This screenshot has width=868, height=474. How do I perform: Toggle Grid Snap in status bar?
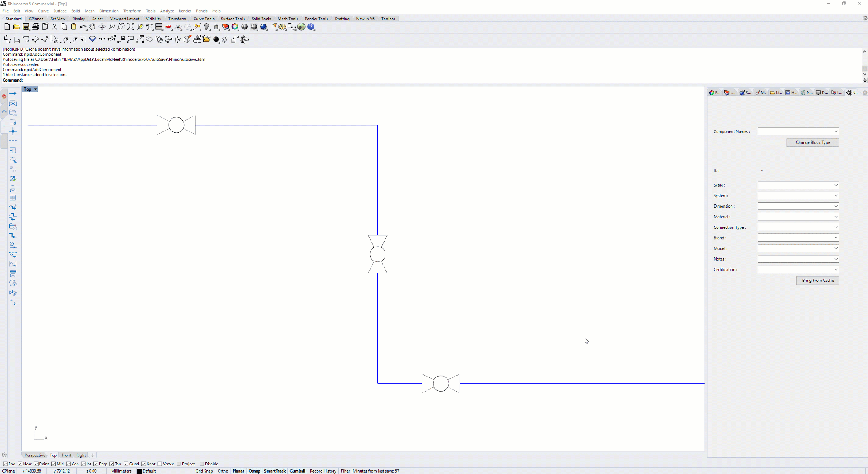[x=204, y=471]
